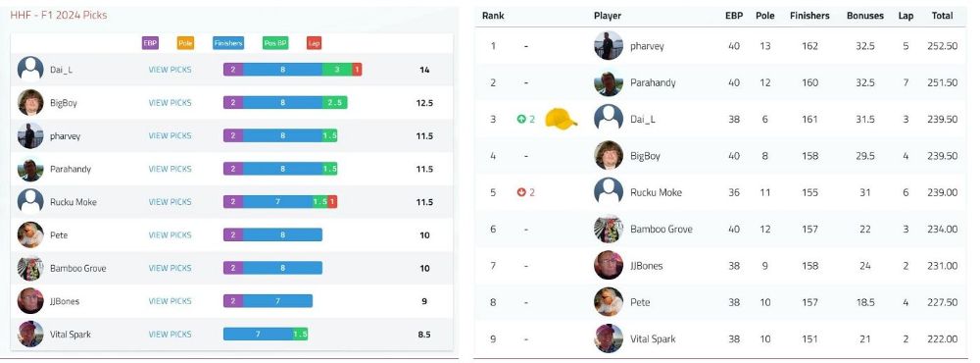Open VIEW PICKS for Rucku Moke
This screenshot has width=980, height=363.
pyautogui.click(x=170, y=202)
